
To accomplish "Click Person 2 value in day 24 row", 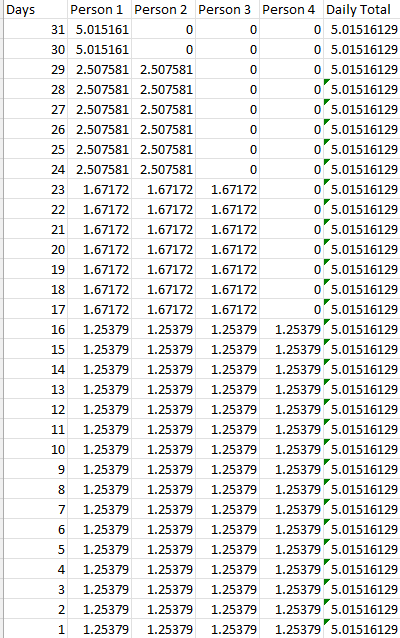I will click(163, 169).
